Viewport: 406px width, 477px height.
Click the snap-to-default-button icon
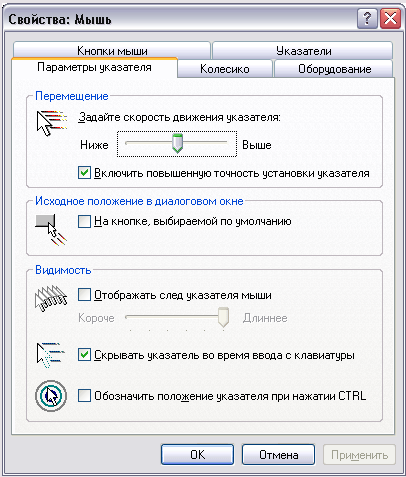[51, 229]
